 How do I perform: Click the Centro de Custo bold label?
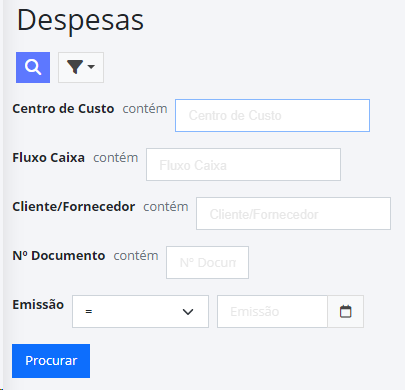coord(63,109)
